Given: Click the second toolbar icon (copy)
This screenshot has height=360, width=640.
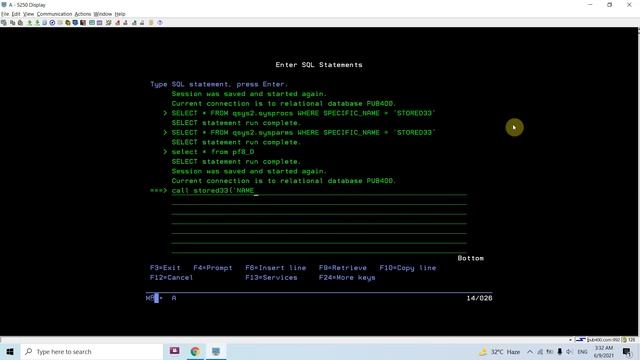Looking at the screenshot, I should (x=13, y=23).
